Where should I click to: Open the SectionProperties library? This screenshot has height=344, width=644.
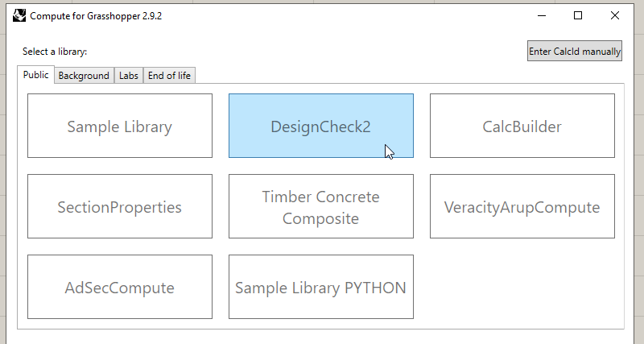120,206
